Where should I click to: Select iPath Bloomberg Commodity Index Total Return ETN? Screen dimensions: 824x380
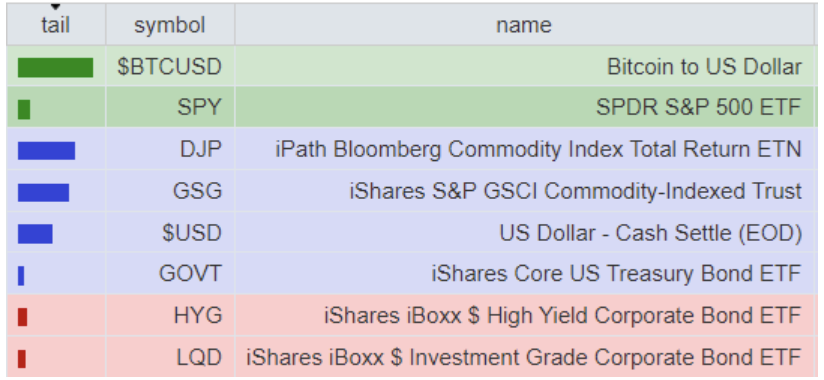539,149
